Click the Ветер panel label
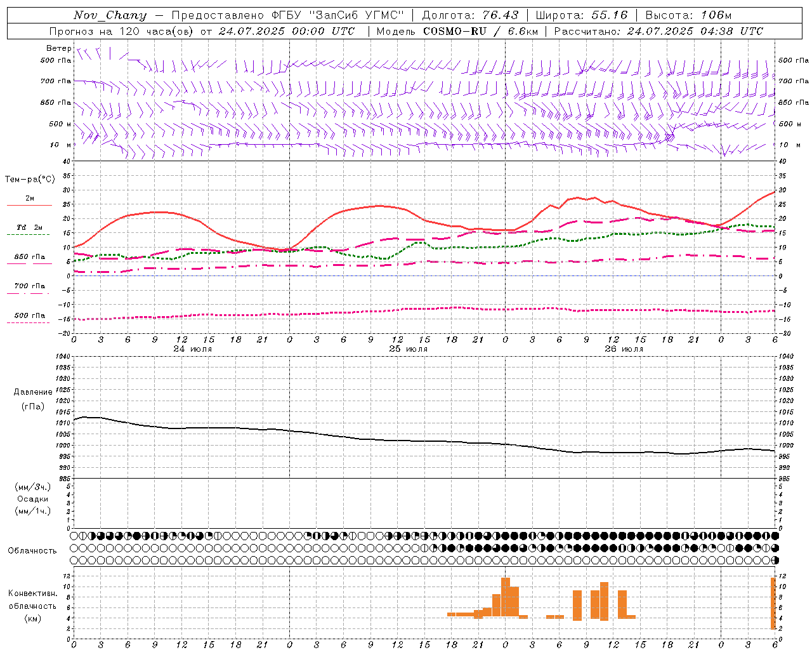The height and width of the screenshot is (650, 812). pyautogui.click(x=58, y=48)
